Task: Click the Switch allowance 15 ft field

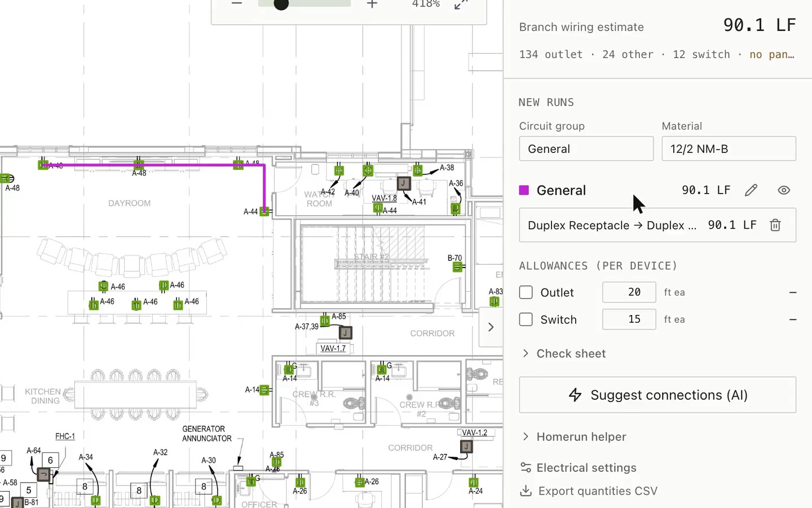Action: click(x=629, y=319)
